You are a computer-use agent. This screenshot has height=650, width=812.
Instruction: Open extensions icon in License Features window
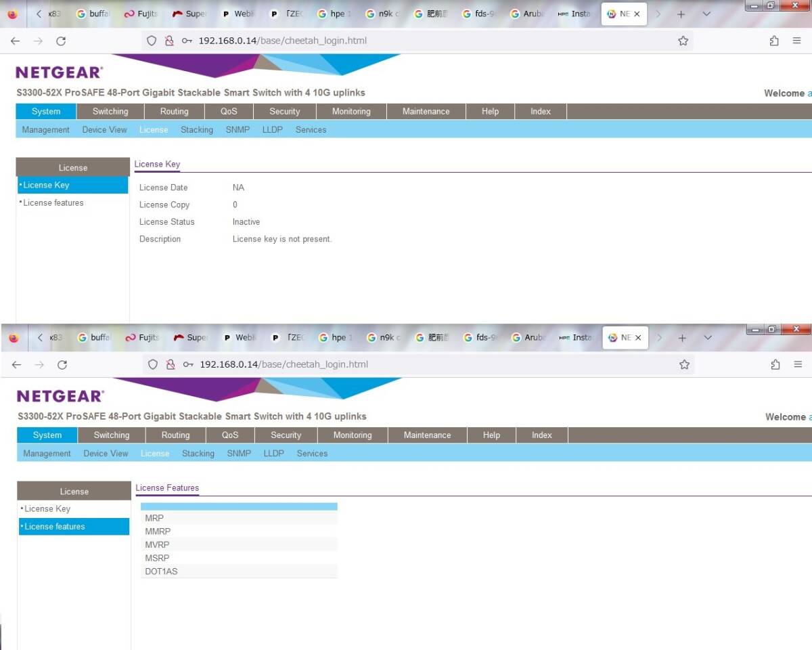[775, 364]
